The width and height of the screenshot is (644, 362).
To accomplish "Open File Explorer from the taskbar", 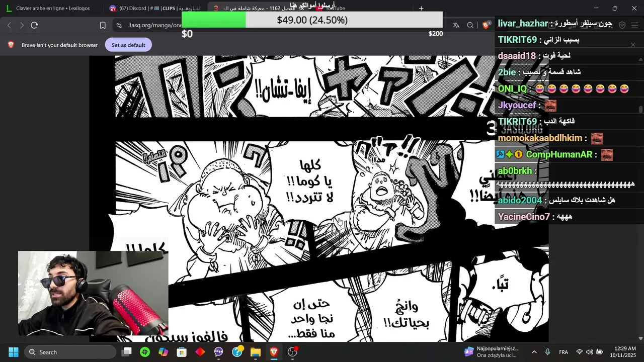I will click(256, 352).
